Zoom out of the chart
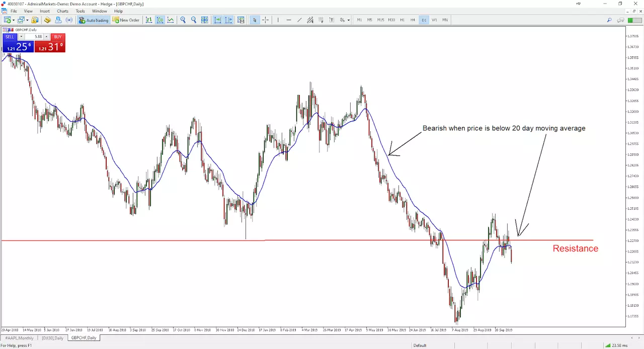 (194, 20)
